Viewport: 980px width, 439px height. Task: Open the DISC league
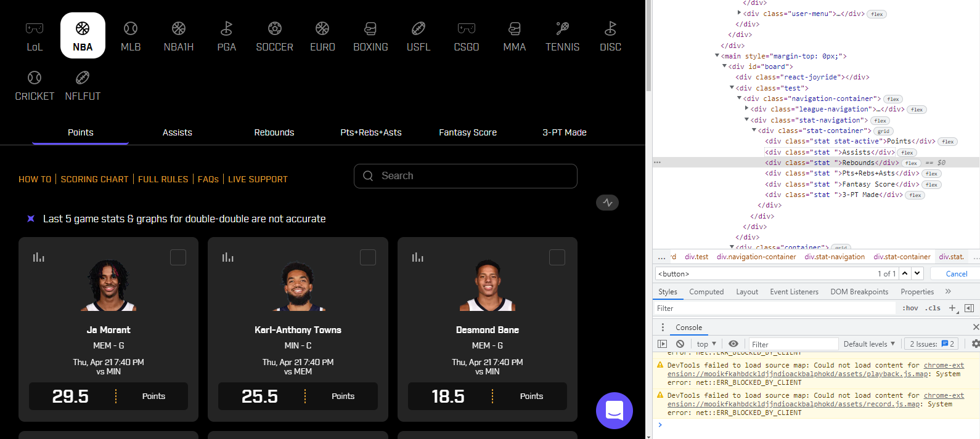click(x=611, y=36)
